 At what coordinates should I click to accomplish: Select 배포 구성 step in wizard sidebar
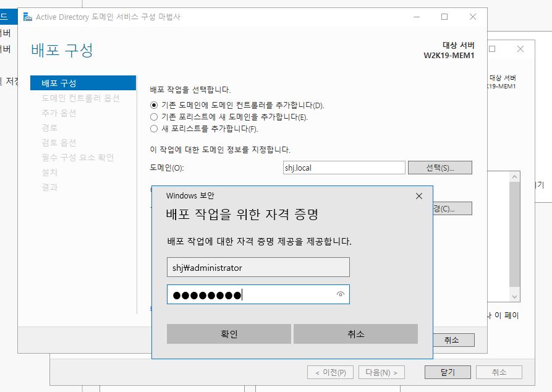click(83, 83)
